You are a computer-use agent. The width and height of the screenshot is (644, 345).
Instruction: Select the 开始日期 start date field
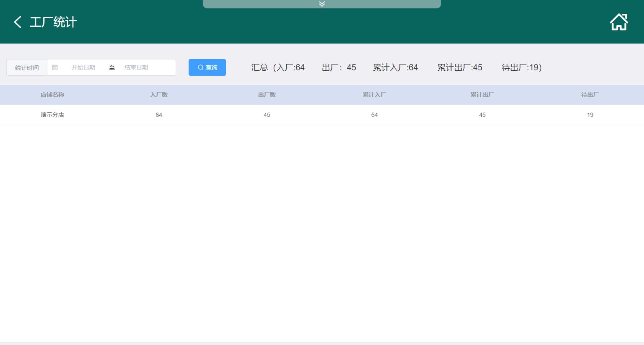tap(83, 67)
